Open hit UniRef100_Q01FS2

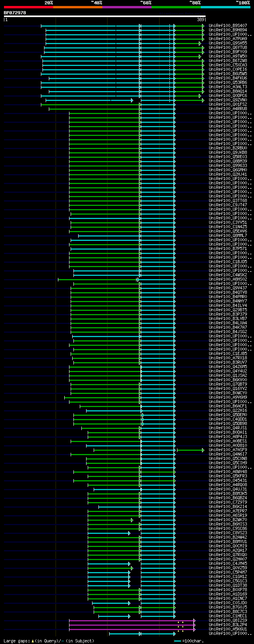tap(228, 104)
